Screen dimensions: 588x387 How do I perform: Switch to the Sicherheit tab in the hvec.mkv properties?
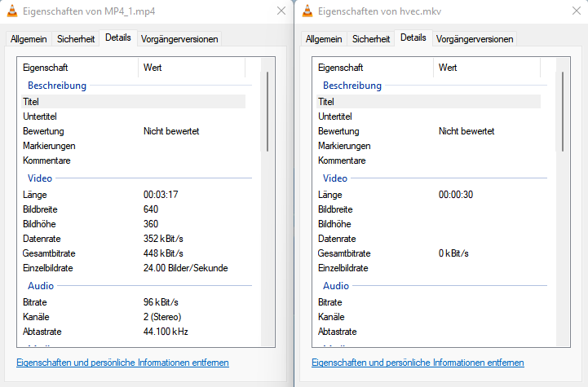pos(370,38)
